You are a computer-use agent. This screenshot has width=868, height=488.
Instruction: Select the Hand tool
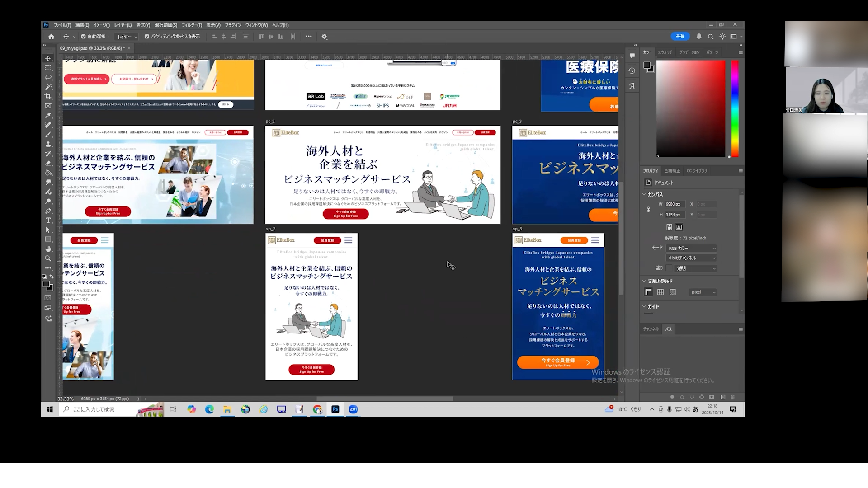(x=48, y=249)
